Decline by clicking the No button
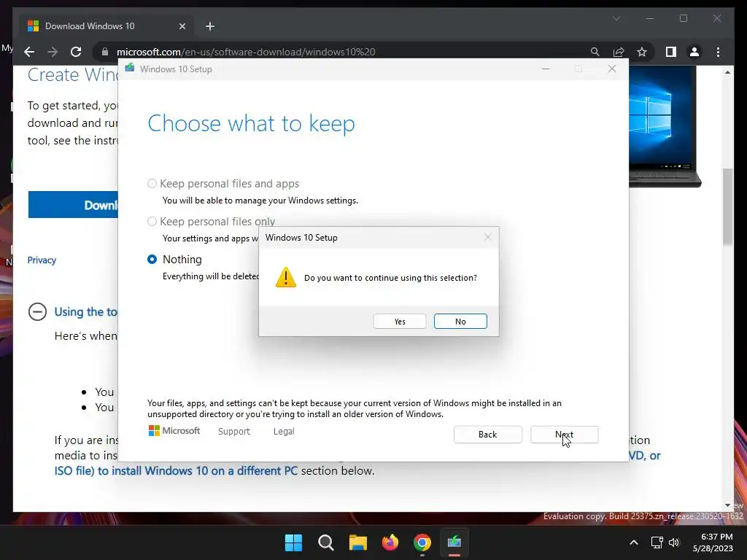 [x=460, y=322]
